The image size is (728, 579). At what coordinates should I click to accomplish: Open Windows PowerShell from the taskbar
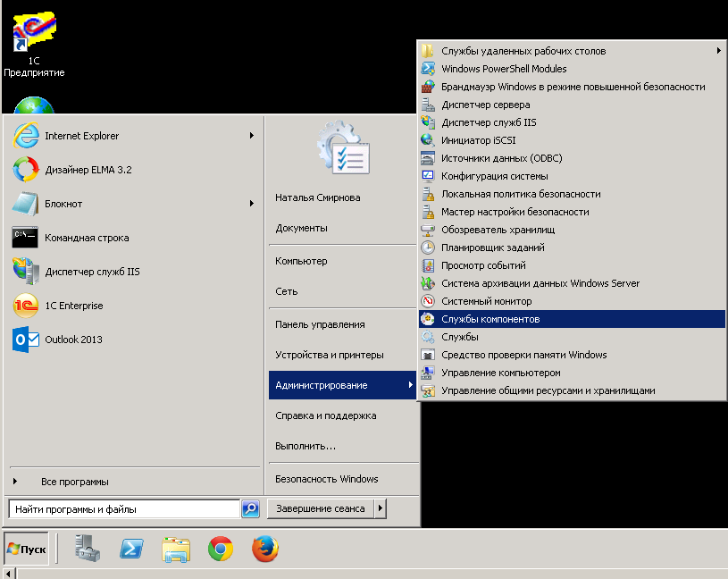(x=133, y=549)
